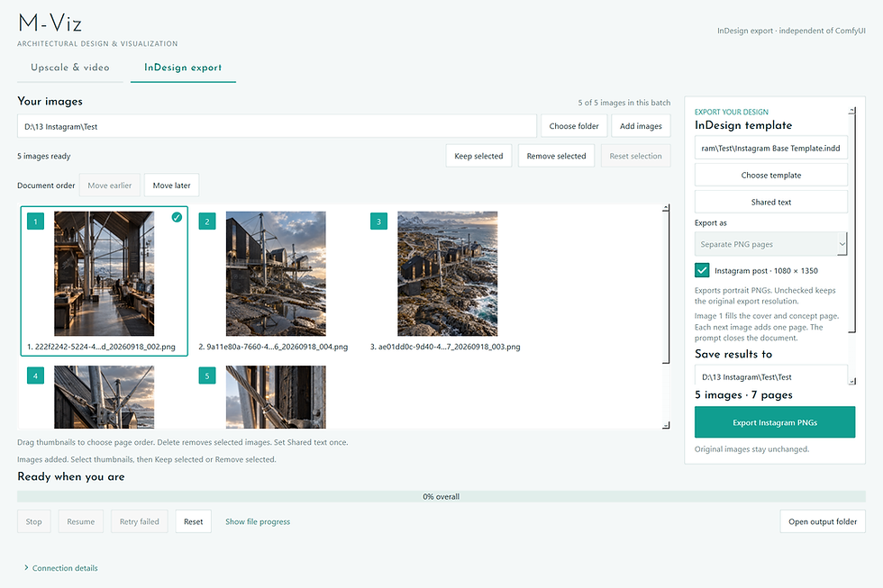Click Reset selection button
This screenshot has height=588, width=883.
coord(636,156)
